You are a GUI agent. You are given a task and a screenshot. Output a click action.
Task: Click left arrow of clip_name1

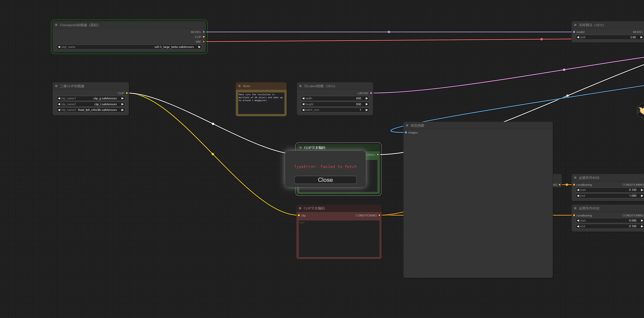[59, 98]
